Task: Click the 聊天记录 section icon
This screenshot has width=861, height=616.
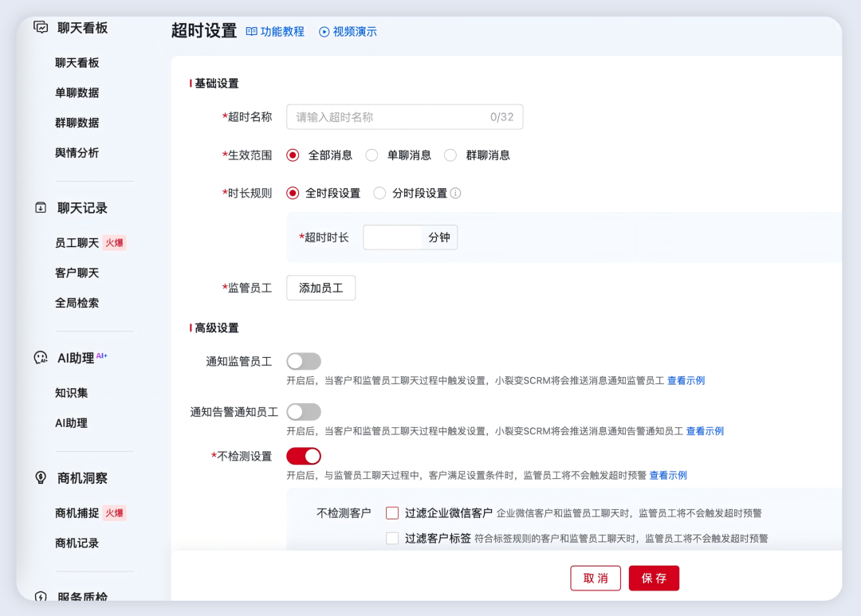Action: pyautogui.click(x=39, y=207)
